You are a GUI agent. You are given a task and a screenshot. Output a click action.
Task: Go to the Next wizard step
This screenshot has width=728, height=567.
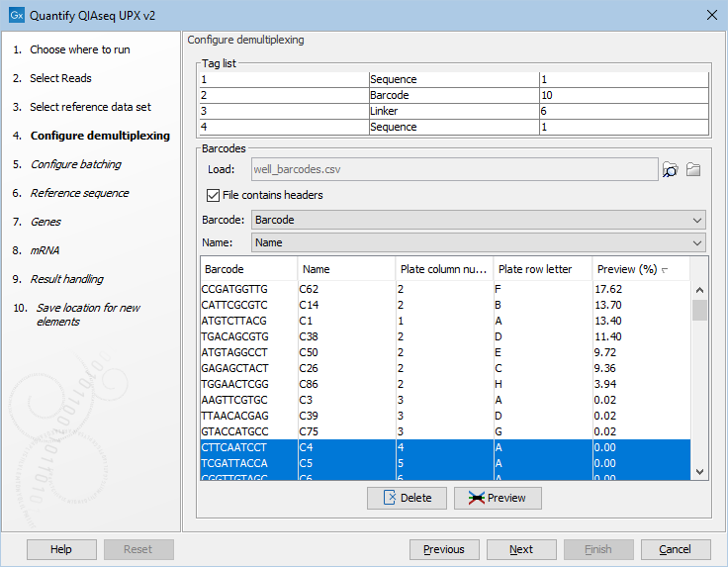[x=521, y=549]
